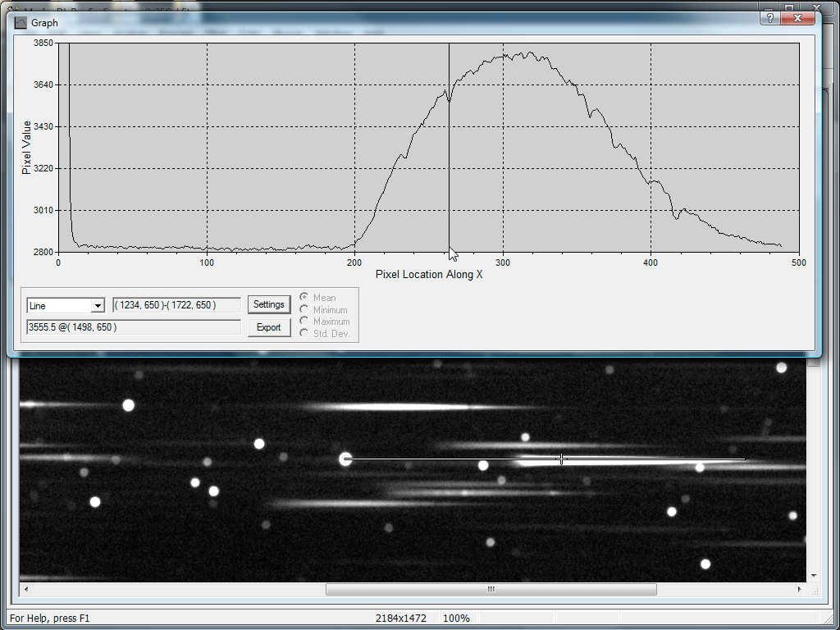This screenshot has height=630, width=840.
Task: Click the pixel value readout field
Action: tap(134, 327)
